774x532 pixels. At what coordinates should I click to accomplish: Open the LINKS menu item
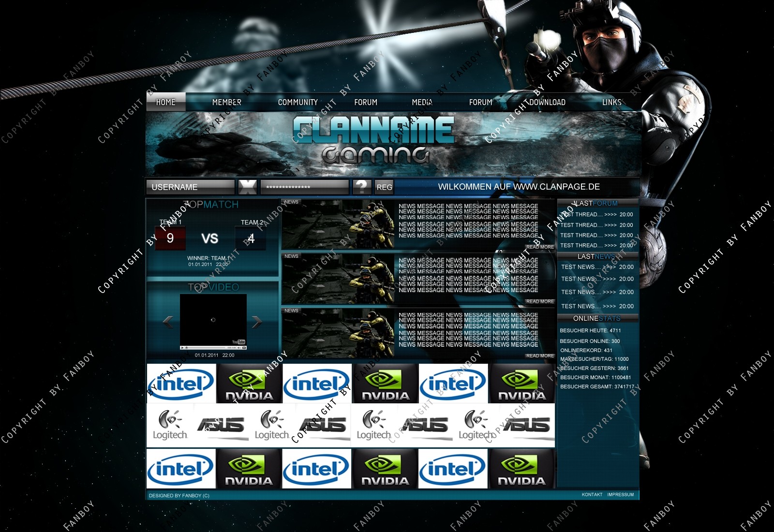point(611,102)
